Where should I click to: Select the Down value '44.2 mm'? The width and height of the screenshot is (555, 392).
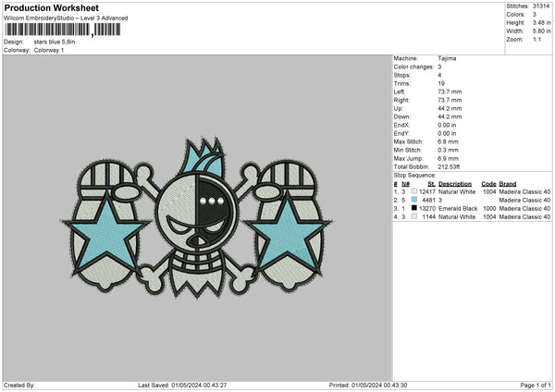(x=450, y=116)
